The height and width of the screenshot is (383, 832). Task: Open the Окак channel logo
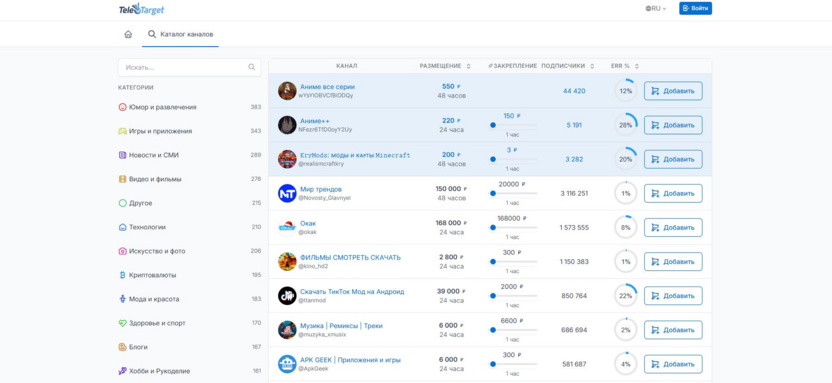(287, 227)
